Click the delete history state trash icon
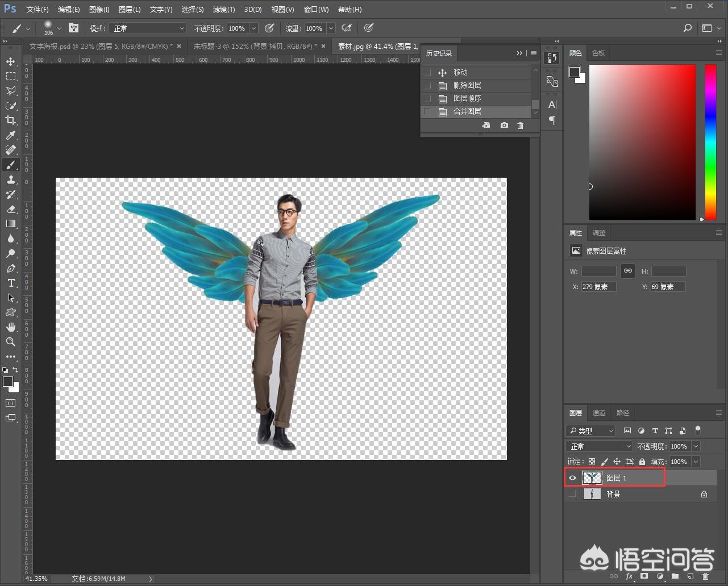 [520, 125]
